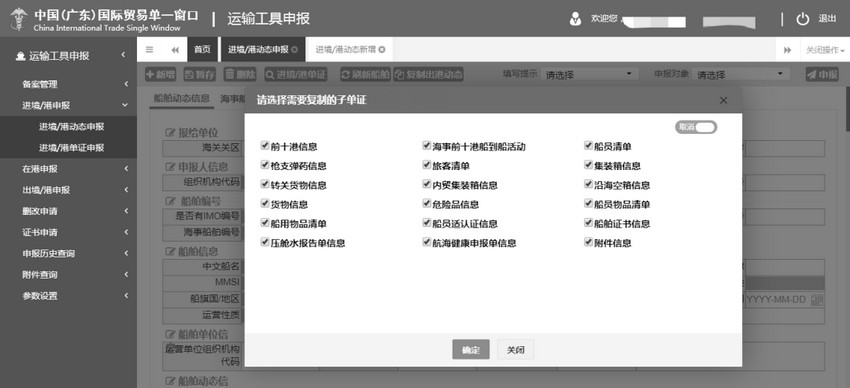Screen dimensions: 850x388
Task: Close the 进境/港动态申报 tab with its x icon
Action: point(294,49)
